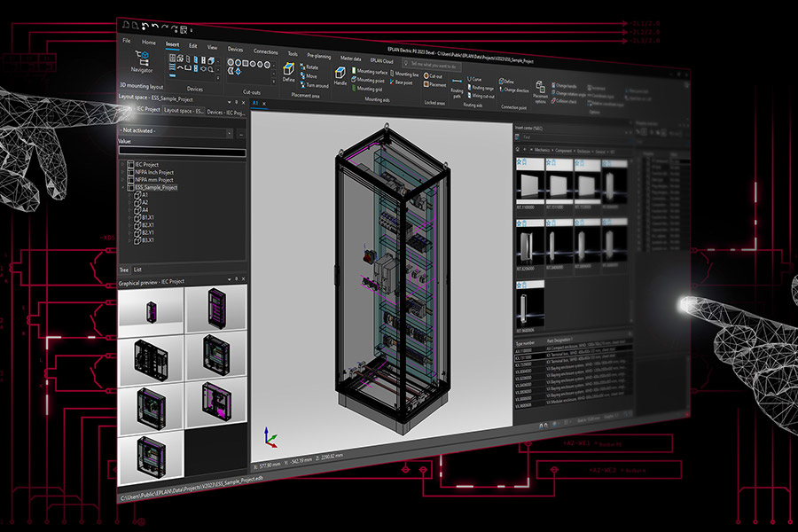
Task: Select the Handle mounting aid icon
Action: 340,76
